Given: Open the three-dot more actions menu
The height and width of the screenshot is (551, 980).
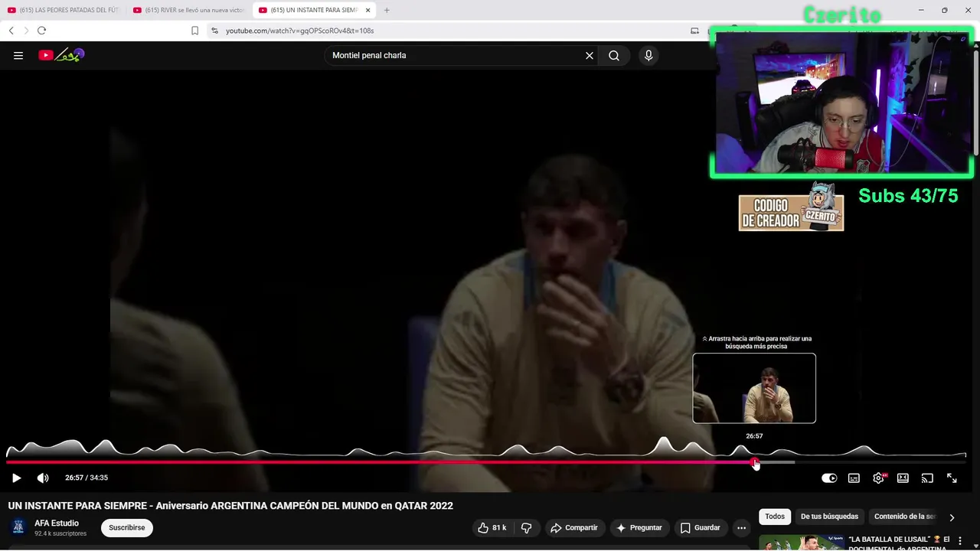Looking at the screenshot, I should pyautogui.click(x=741, y=528).
